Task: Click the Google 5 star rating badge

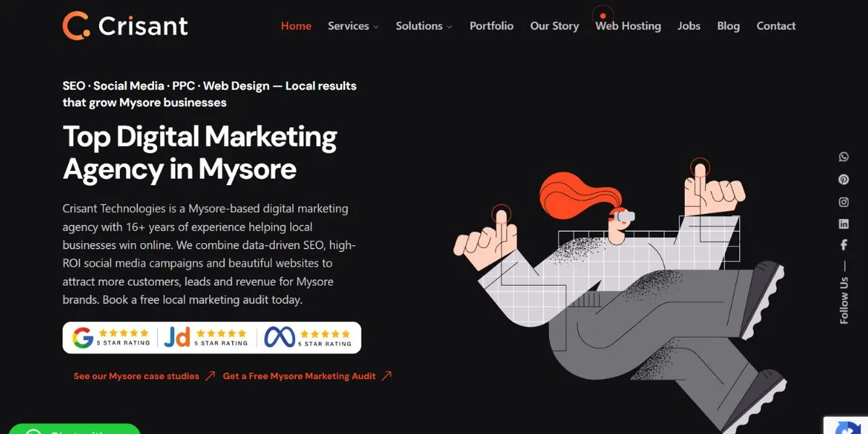Action: pos(112,337)
